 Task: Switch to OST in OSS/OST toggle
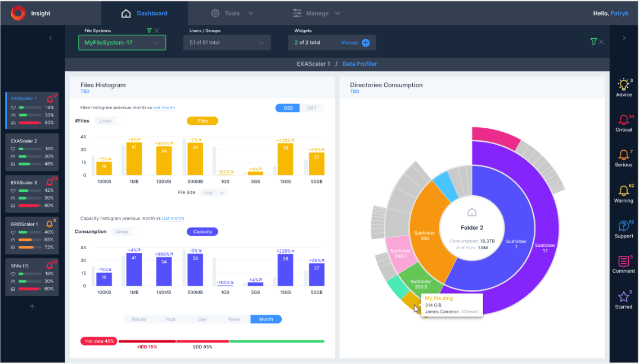(x=312, y=108)
